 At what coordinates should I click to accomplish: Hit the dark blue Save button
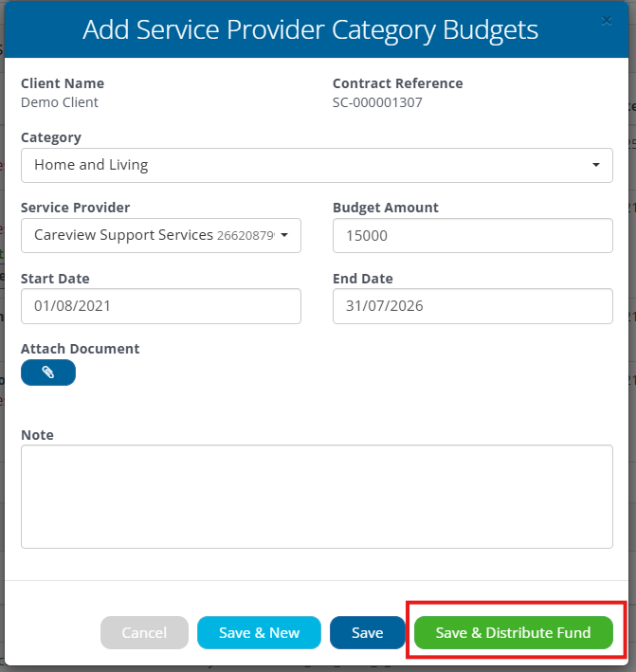tap(367, 633)
